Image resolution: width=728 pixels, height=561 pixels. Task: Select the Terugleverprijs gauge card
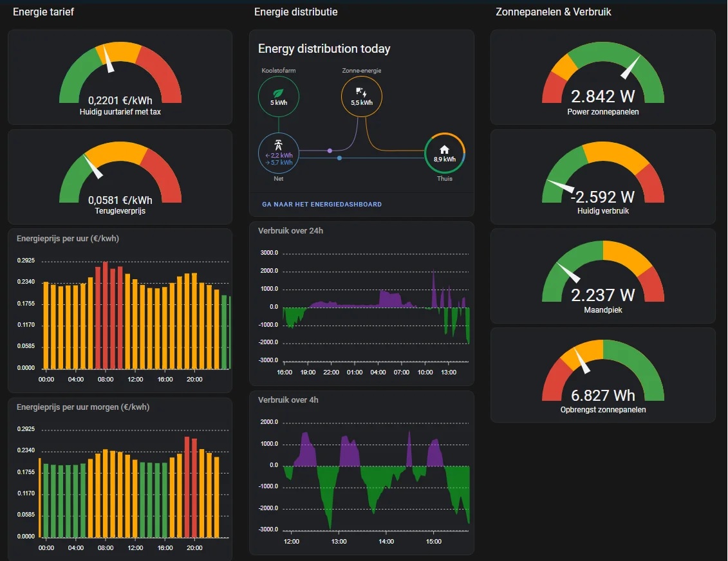[x=120, y=177]
